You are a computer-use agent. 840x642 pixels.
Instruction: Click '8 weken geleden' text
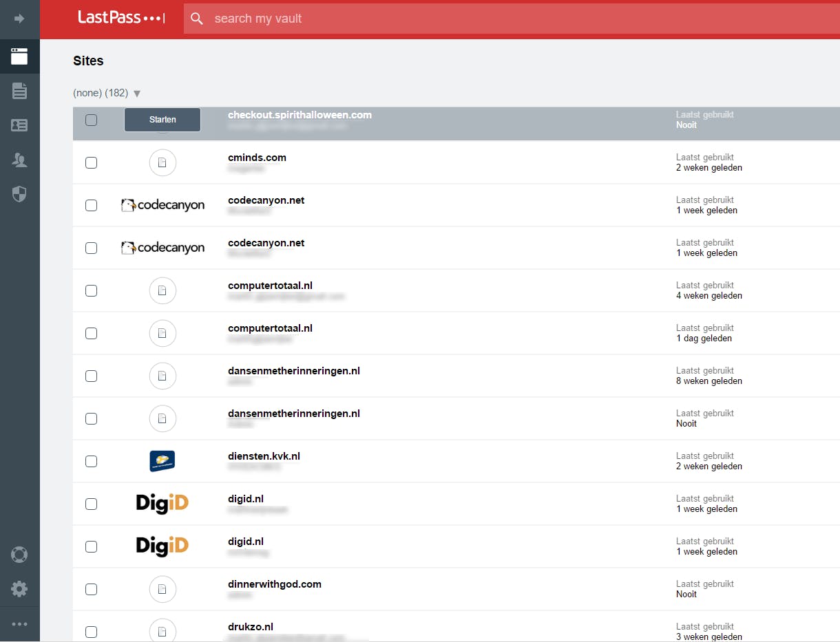[709, 381]
